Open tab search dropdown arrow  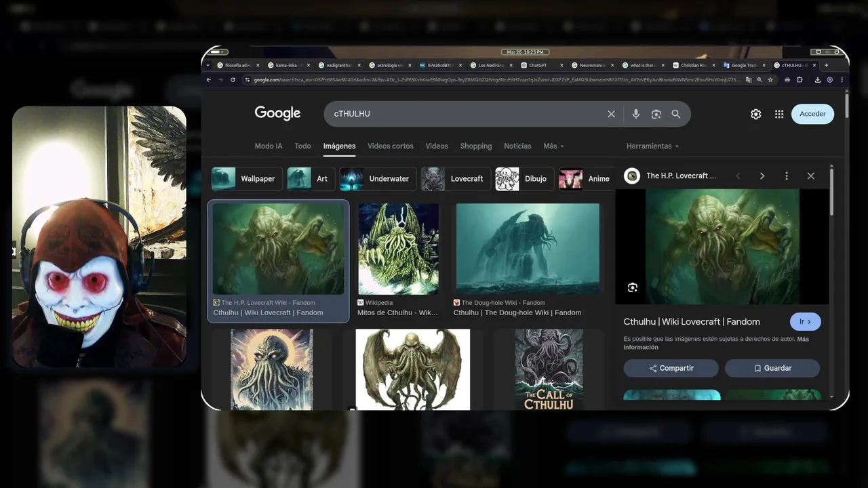click(x=208, y=65)
